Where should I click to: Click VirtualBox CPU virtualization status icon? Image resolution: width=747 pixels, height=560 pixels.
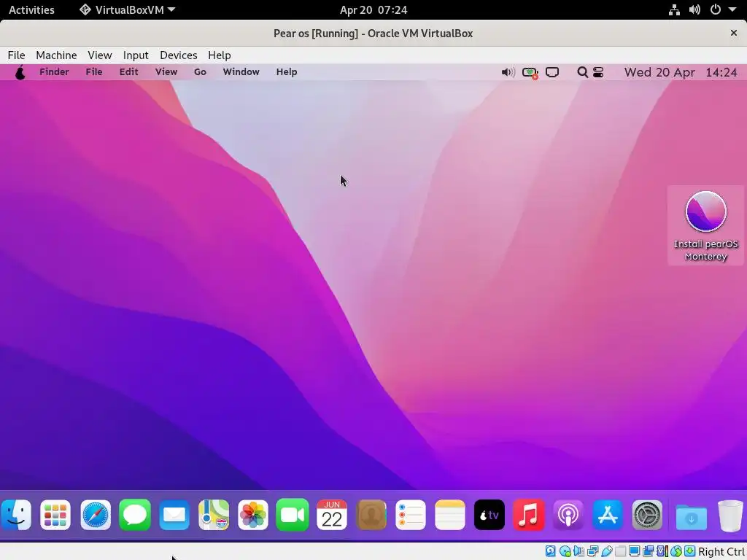click(662, 551)
